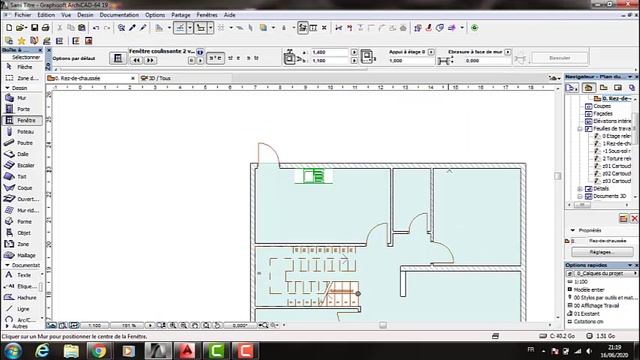Click the Modèle entier quick option
The image size is (640, 360).
pyautogui.click(x=589, y=289)
